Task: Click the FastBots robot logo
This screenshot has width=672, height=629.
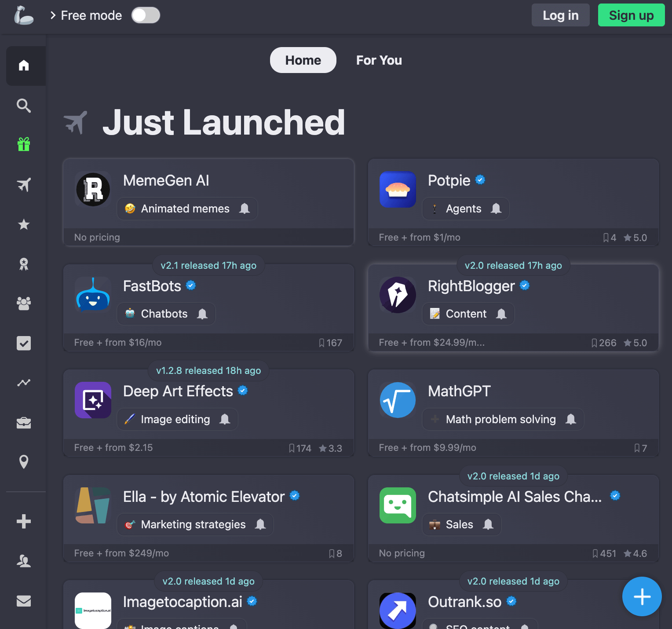Action: point(93,295)
